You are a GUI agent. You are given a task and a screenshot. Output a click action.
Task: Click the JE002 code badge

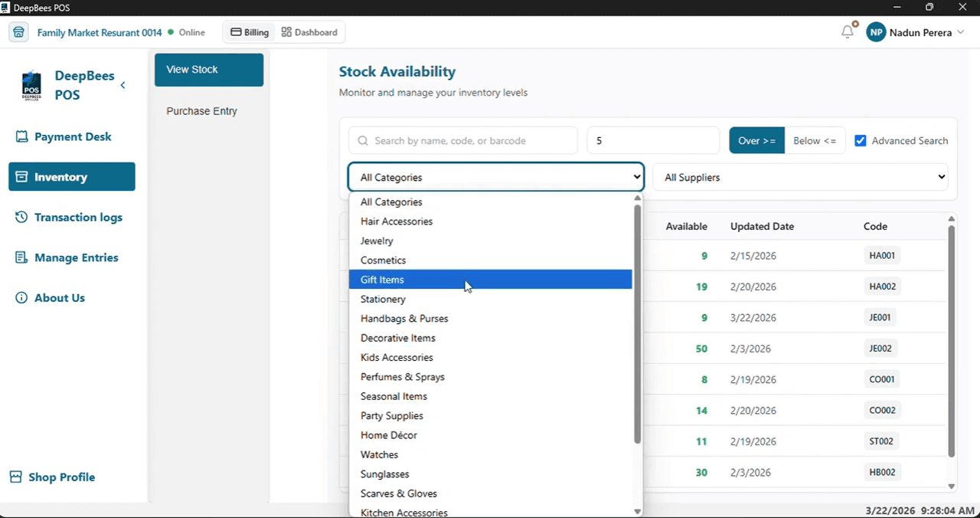[880, 349]
